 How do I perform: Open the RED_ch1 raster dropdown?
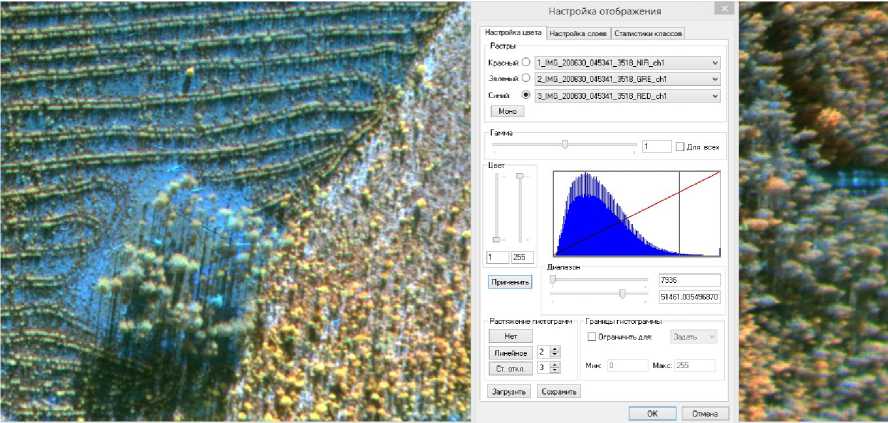[627, 96]
